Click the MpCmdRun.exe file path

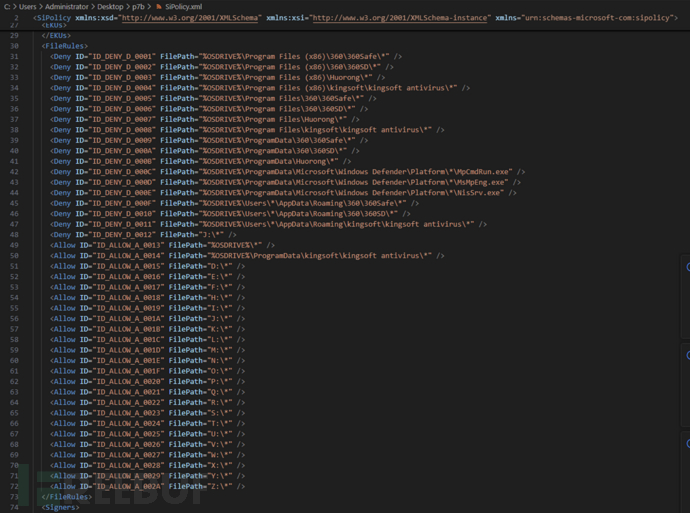[355, 172]
